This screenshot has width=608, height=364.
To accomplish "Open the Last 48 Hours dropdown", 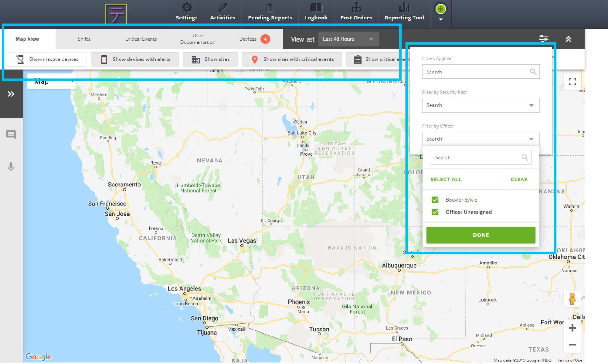I will tap(348, 39).
